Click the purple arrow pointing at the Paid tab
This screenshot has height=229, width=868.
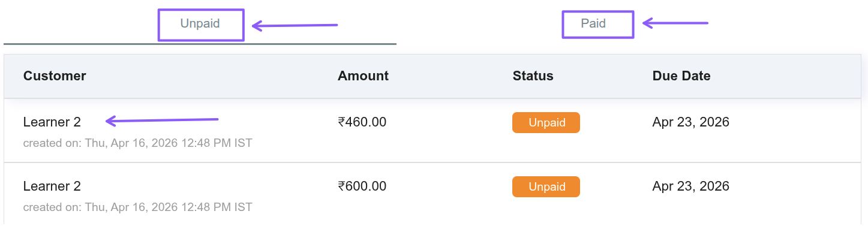[675, 24]
